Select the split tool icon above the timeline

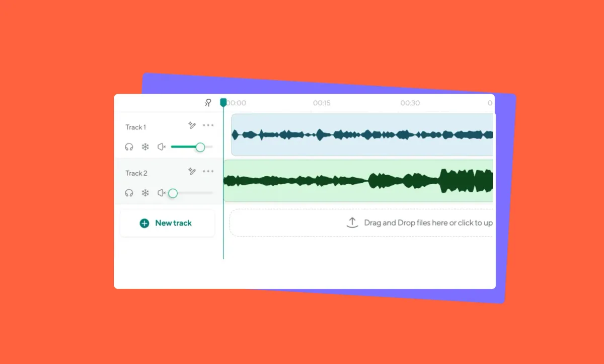(208, 103)
